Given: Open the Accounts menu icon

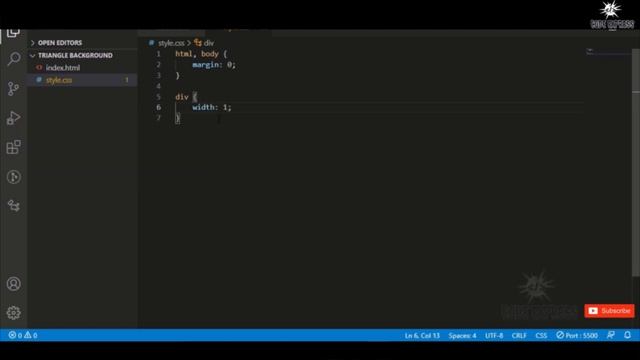Looking at the screenshot, I should coord(13,284).
